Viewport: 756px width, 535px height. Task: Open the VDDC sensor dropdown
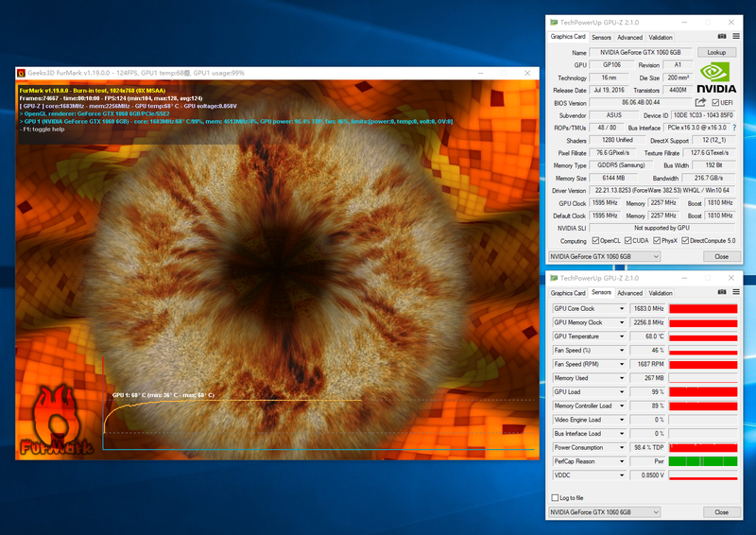tap(622, 475)
